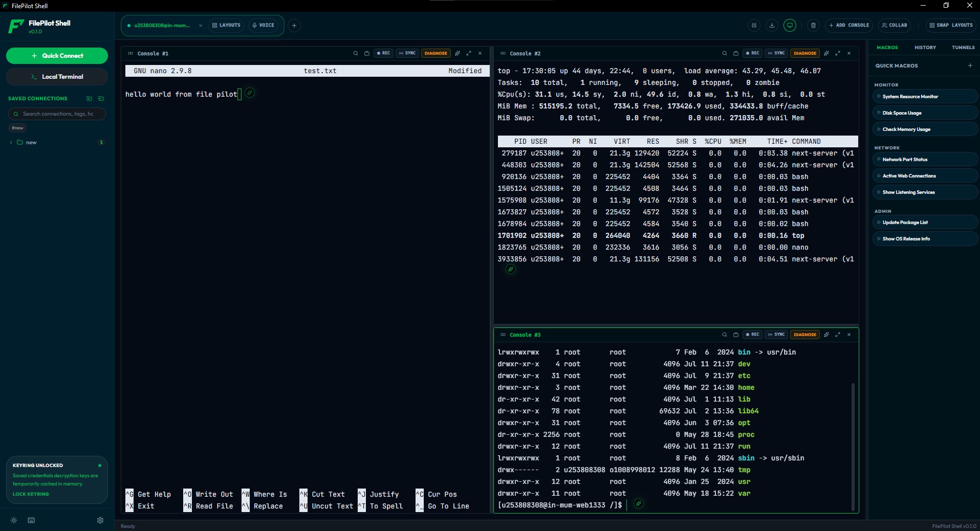
Task: Click the green Quick Connect button
Action: tap(57, 56)
